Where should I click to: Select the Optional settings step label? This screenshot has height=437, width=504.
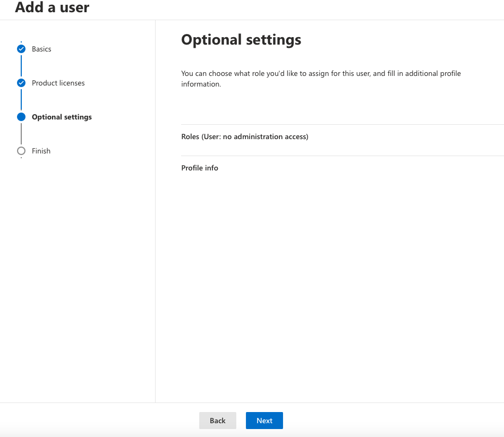(x=62, y=117)
